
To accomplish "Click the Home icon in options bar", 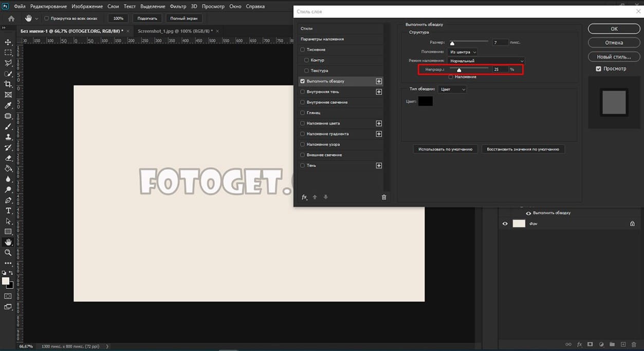I will click(x=11, y=19).
